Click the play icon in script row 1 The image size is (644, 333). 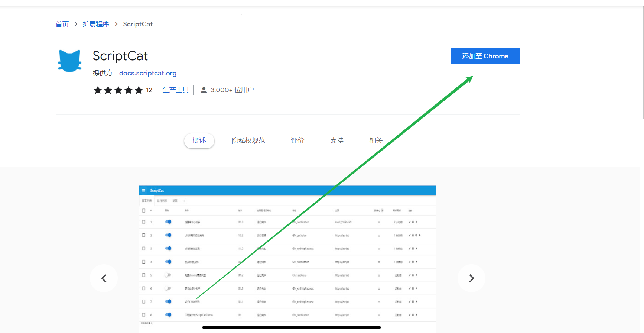coord(417,222)
